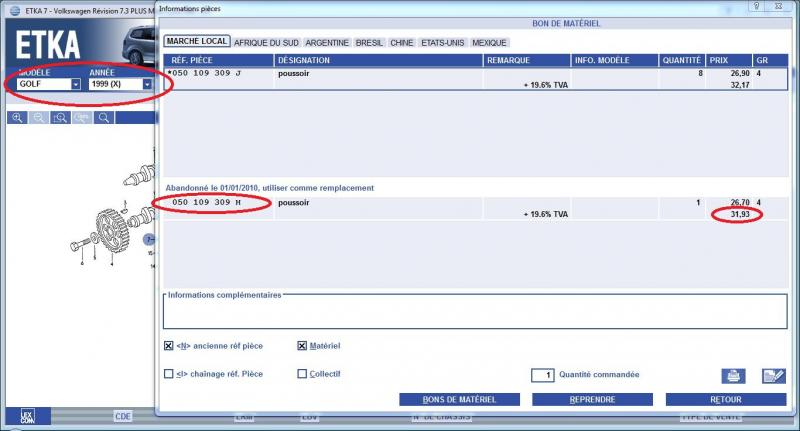Select the MARCHE LOCAL tab
This screenshot has height=431, width=800.
(197, 41)
